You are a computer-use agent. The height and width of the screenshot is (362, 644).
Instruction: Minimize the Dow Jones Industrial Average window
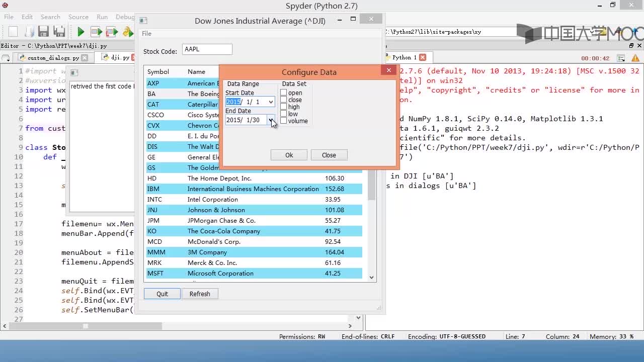pyautogui.click(x=340, y=20)
